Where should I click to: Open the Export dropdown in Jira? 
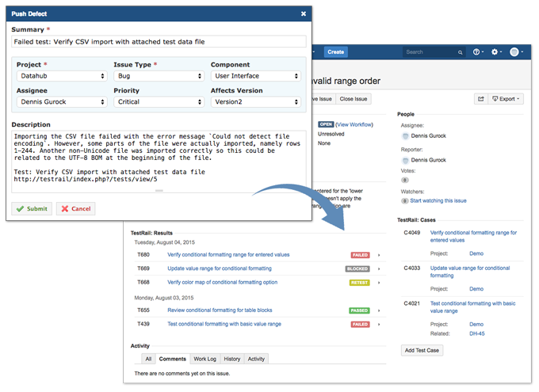[x=506, y=99]
